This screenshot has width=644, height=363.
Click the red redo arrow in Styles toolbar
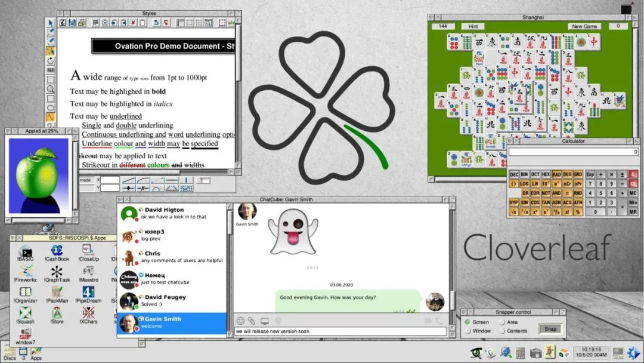coord(166,23)
